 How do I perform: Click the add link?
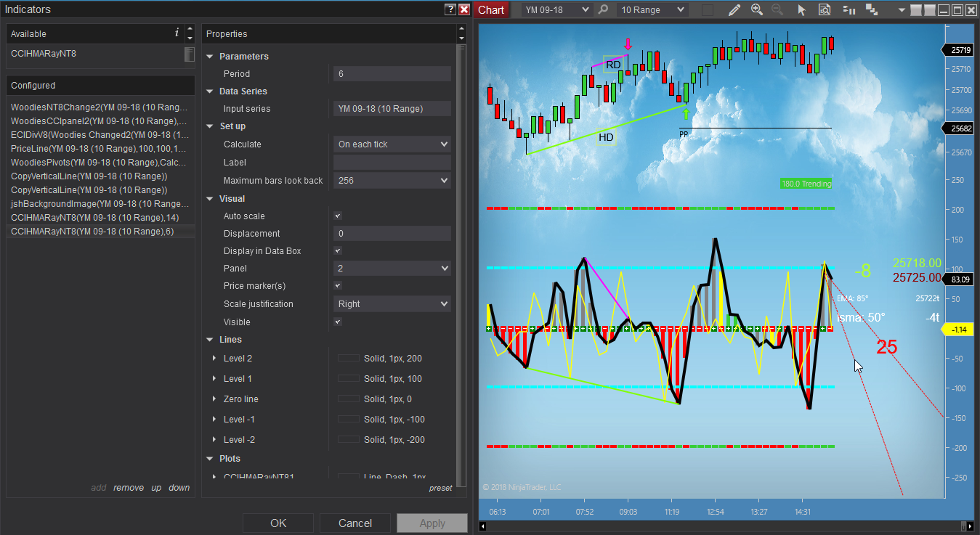(98, 488)
